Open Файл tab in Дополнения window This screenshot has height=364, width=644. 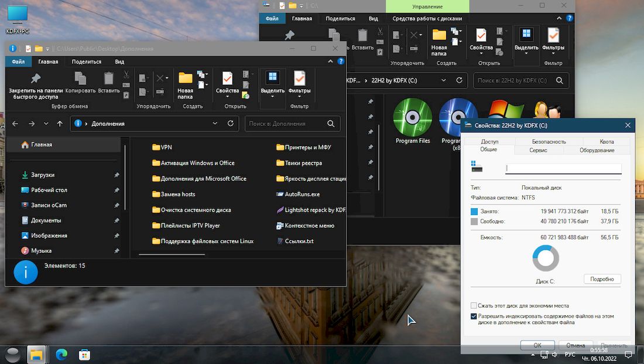point(18,62)
